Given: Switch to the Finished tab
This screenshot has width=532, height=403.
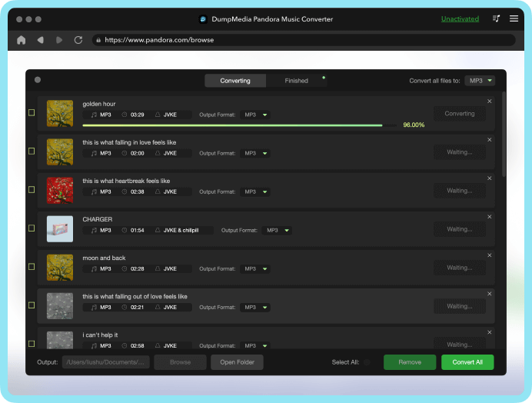Looking at the screenshot, I should tap(296, 81).
